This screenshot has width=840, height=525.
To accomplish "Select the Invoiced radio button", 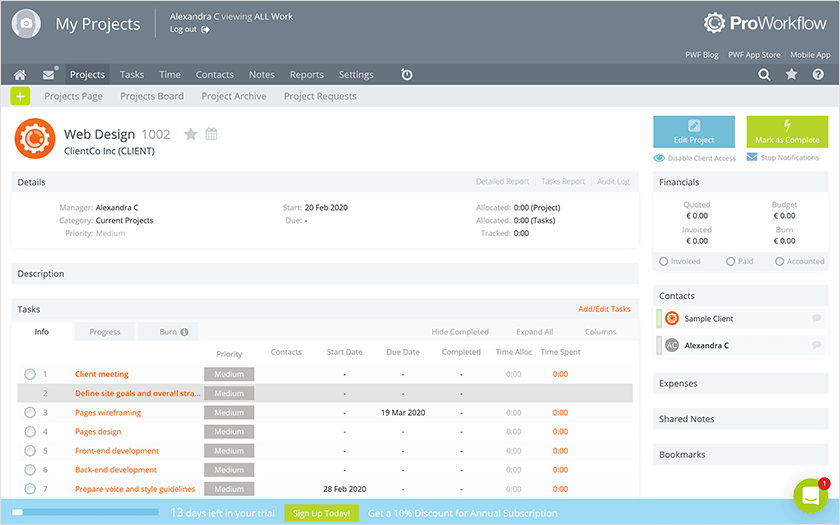I will point(664,261).
